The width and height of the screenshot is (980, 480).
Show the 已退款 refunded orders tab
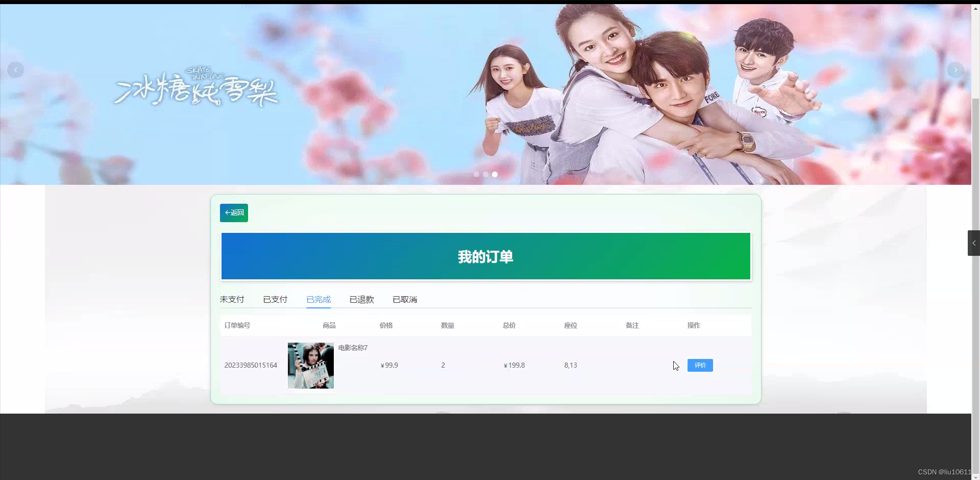(x=361, y=299)
